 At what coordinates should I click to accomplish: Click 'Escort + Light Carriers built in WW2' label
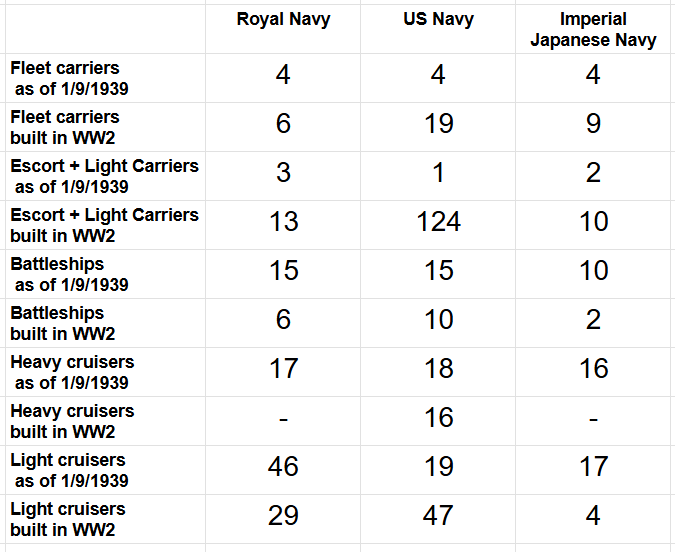click(x=105, y=225)
